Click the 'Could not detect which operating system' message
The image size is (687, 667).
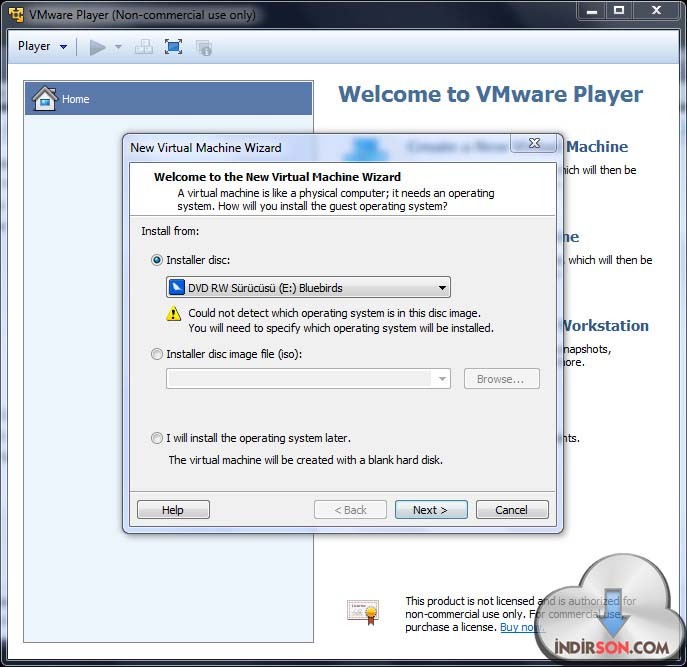coord(341,320)
